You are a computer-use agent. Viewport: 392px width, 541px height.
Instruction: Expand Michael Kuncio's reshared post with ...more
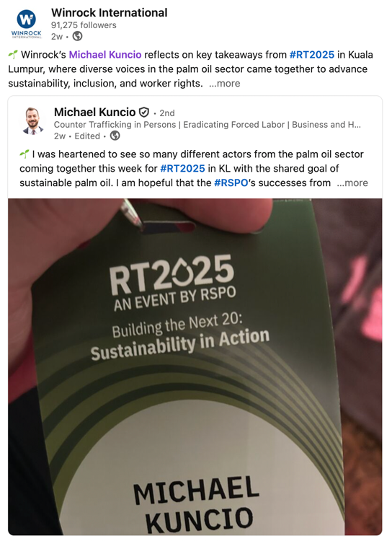352,183
